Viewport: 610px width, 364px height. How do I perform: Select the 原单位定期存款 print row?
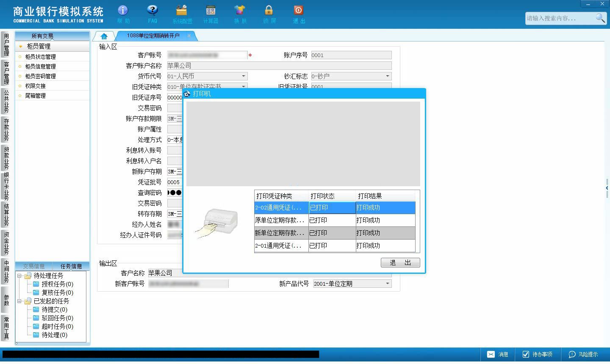pos(335,220)
